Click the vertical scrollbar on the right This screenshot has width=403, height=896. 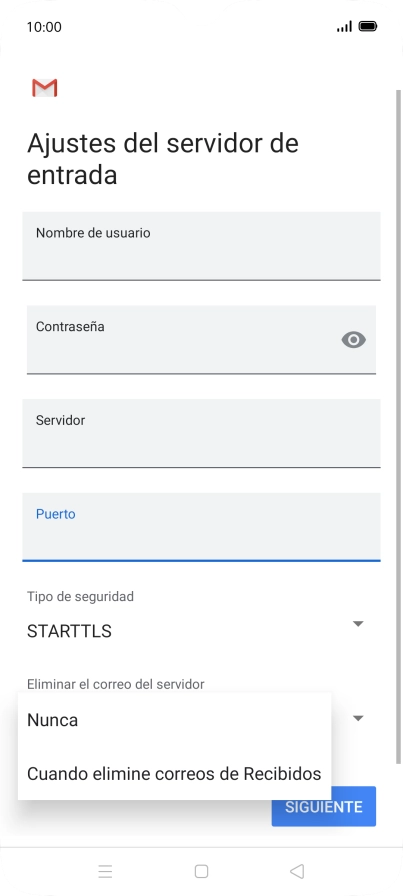coord(398,426)
